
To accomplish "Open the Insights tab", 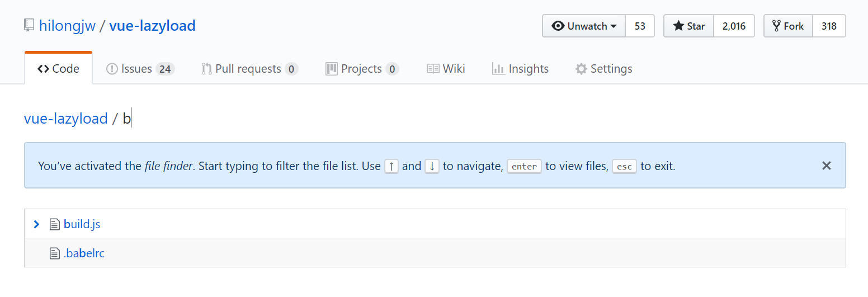I will [x=520, y=69].
